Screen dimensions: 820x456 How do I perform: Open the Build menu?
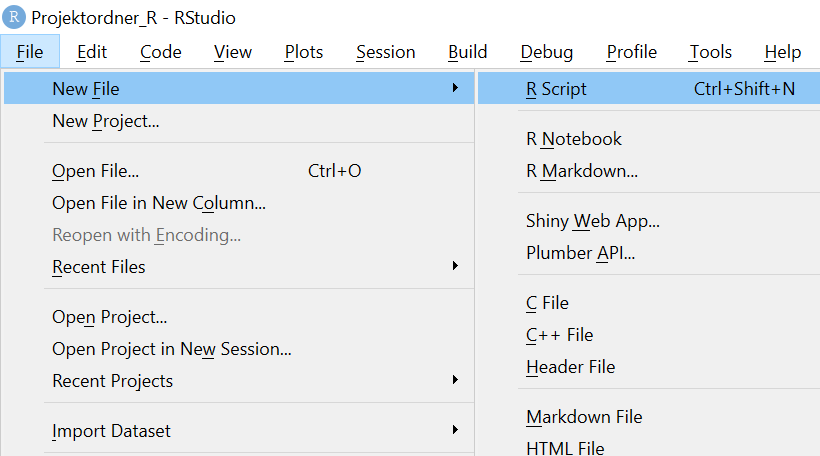(x=467, y=52)
